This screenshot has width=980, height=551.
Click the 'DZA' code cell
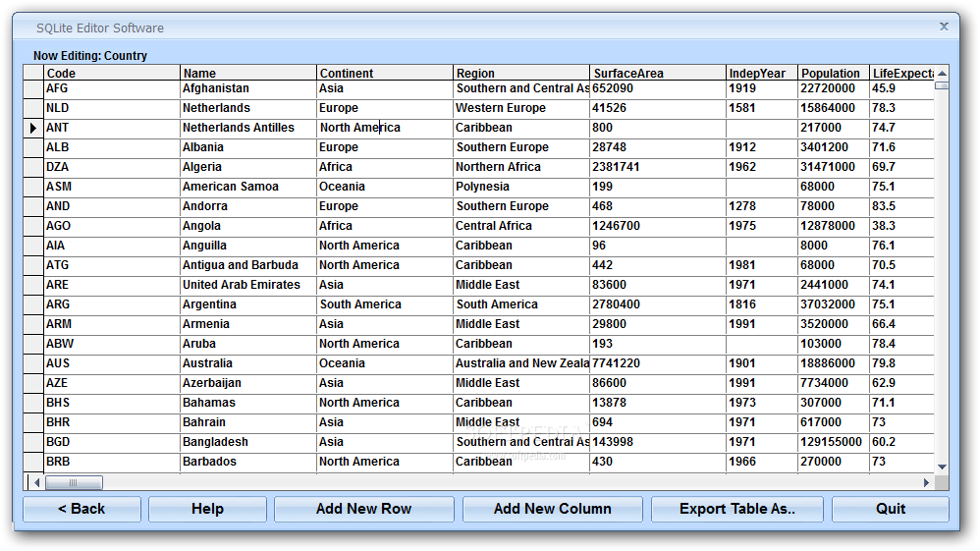(x=112, y=167)
